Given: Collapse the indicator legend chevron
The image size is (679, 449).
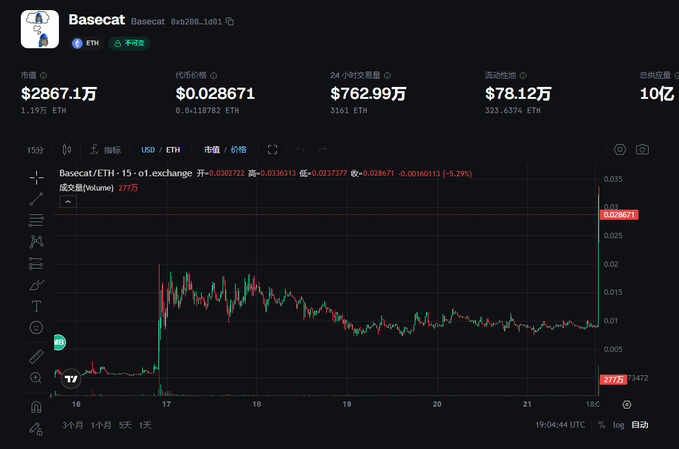Looking at the screenshot, I should [x=68, y=202].
